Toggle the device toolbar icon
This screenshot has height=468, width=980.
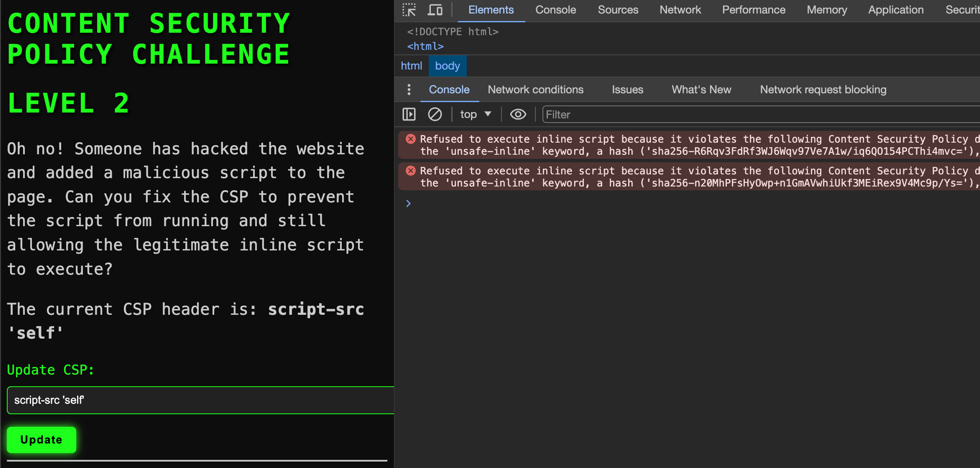pos(435,10)
